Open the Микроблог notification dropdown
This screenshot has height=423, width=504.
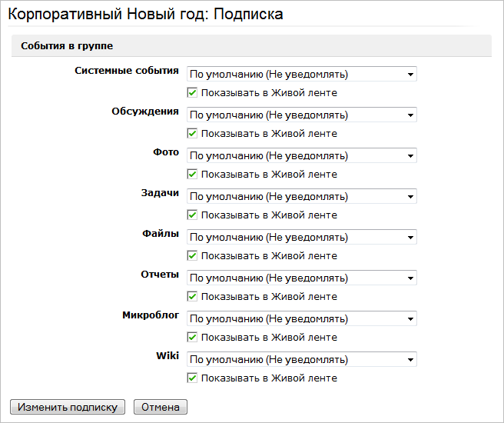tap(302, 319)
